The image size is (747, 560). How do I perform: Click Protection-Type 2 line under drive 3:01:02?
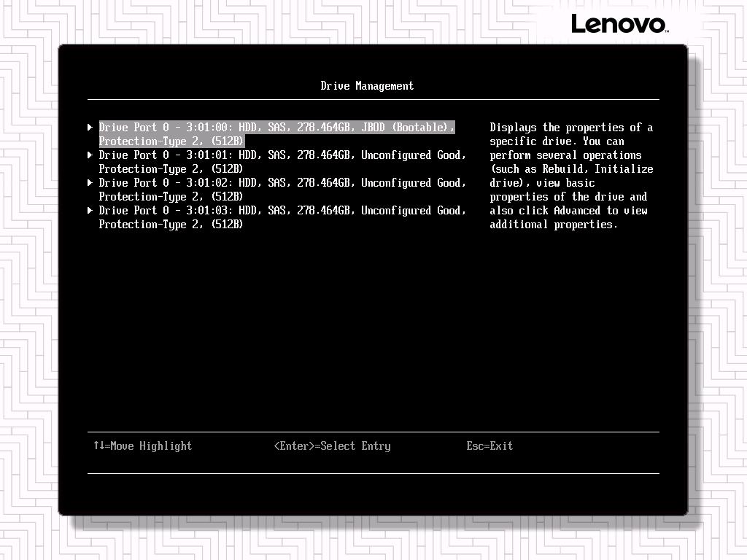[x=171, y=197]
